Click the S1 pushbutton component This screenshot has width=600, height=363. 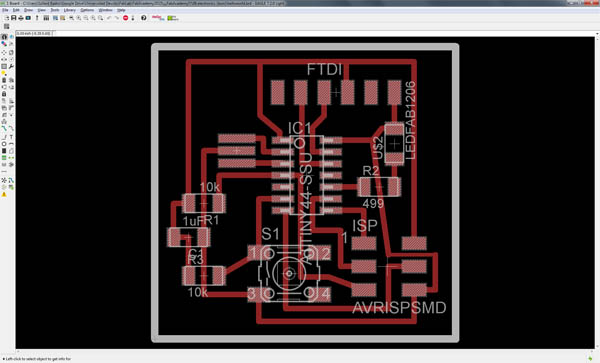pyautogui.click(x=289, y=273)
